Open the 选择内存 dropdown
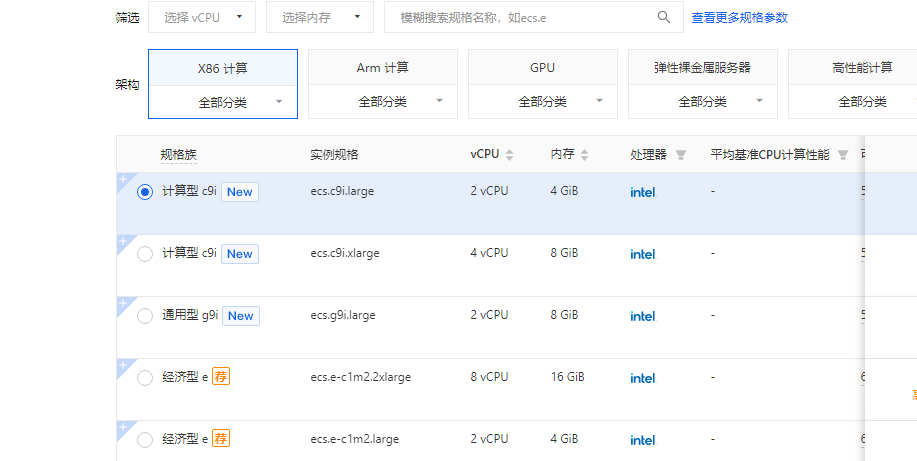917x461 pixels. click(320, 17)
